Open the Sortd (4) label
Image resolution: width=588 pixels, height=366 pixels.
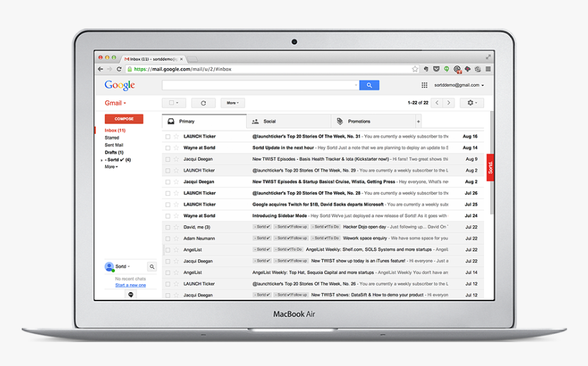click(118, 160)
